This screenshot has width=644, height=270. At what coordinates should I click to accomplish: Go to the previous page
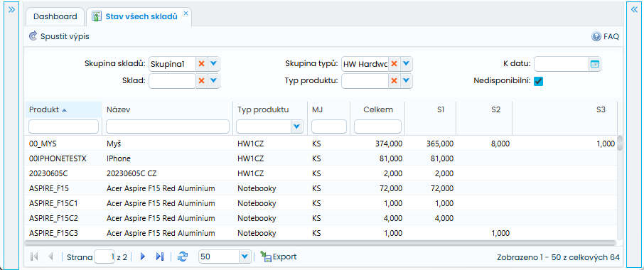[51, 257]
